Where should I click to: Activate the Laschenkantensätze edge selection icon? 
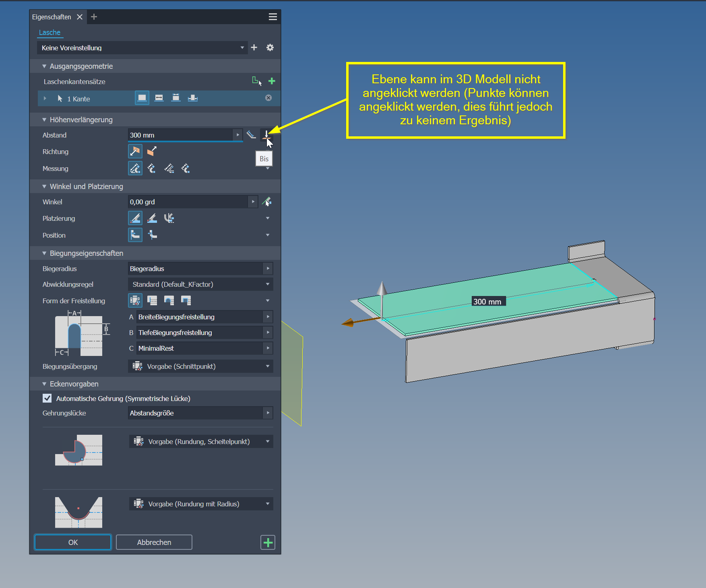[257, 81]
